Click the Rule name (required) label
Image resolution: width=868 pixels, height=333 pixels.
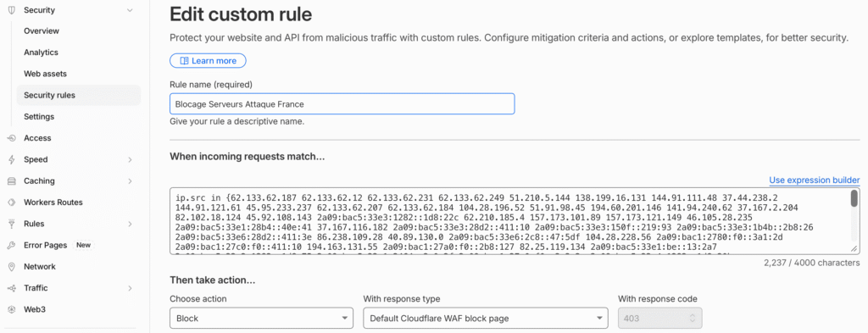pos(211,85)
